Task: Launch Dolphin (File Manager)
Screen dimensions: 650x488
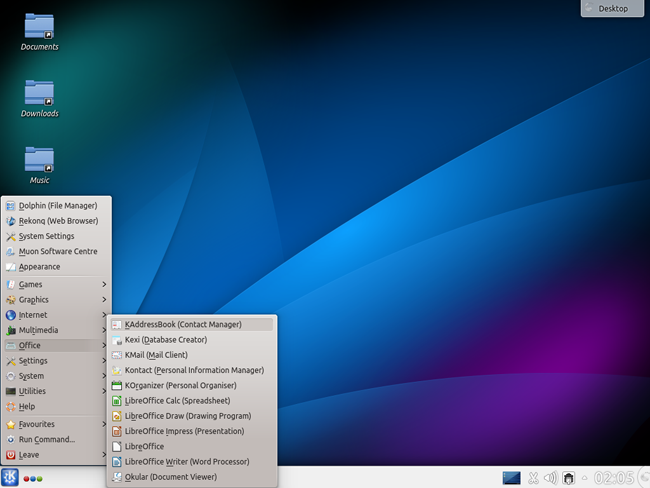Action: pyautogui.click(x=56, y=206)
